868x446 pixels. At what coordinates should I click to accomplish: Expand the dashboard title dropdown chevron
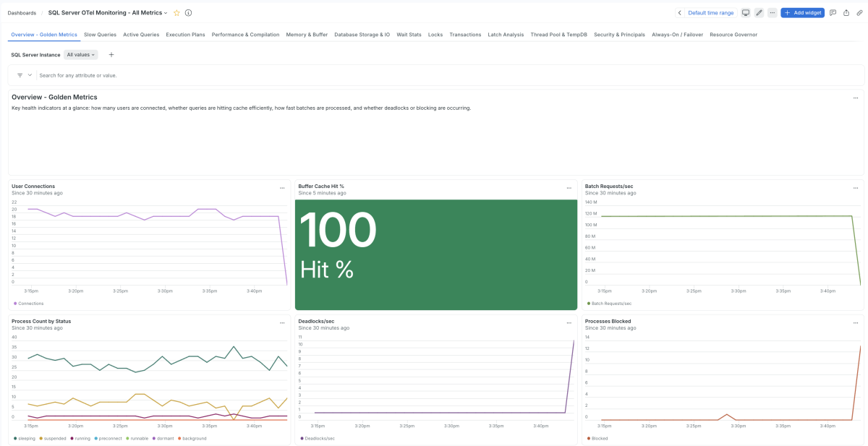click(166, 13)
